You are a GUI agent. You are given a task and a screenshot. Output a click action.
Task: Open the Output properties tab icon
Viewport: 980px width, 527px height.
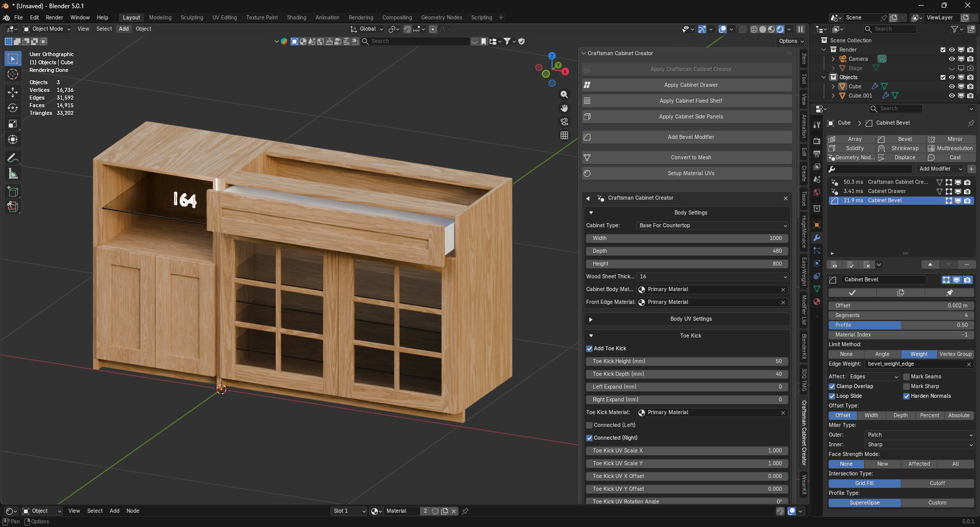pos(817,154)
